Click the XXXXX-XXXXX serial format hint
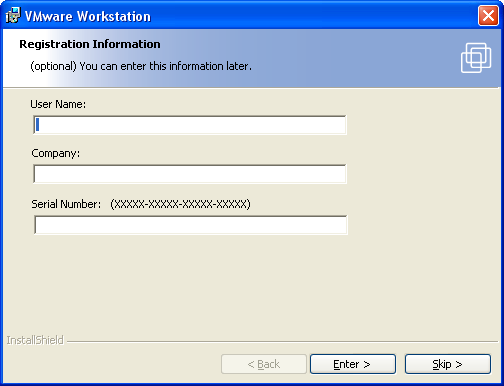 (x=180, y=204)
